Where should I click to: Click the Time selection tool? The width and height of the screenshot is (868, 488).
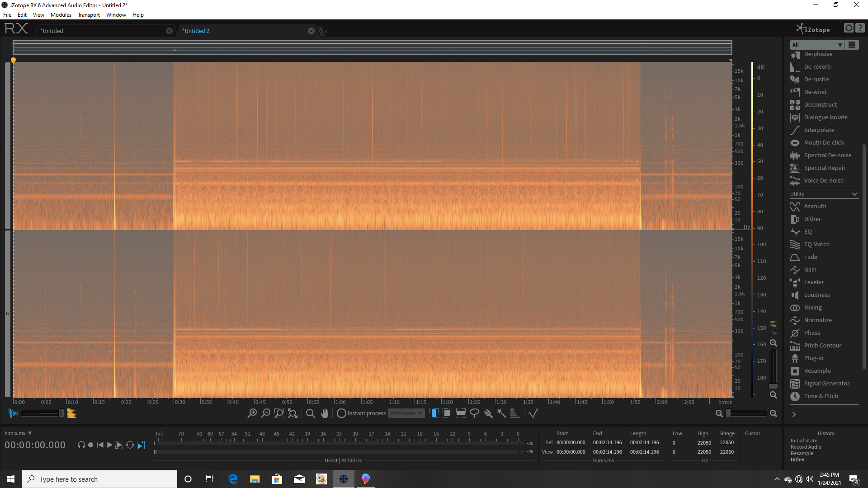pyautogui.click(x=434, y=413)
